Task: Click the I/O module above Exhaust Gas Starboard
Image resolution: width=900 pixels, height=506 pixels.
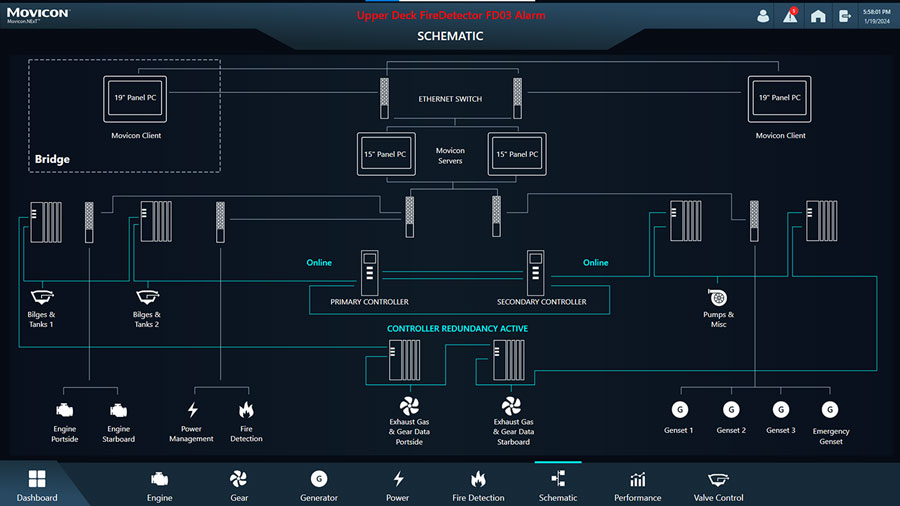Action: 509,360
